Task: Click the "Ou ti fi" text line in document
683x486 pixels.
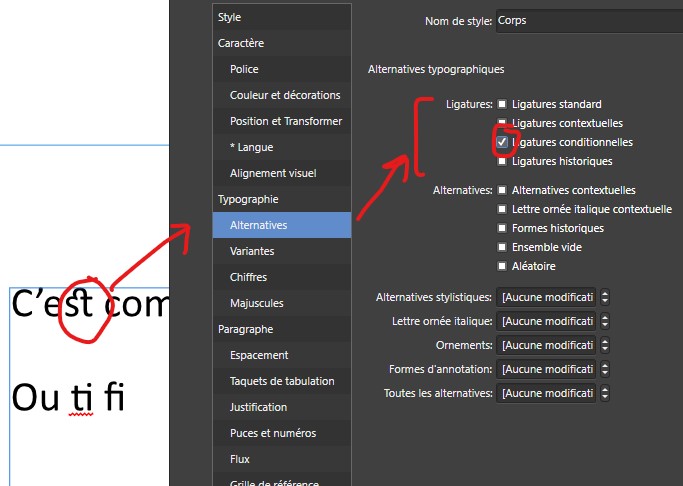Action: (x=68, y=397)
